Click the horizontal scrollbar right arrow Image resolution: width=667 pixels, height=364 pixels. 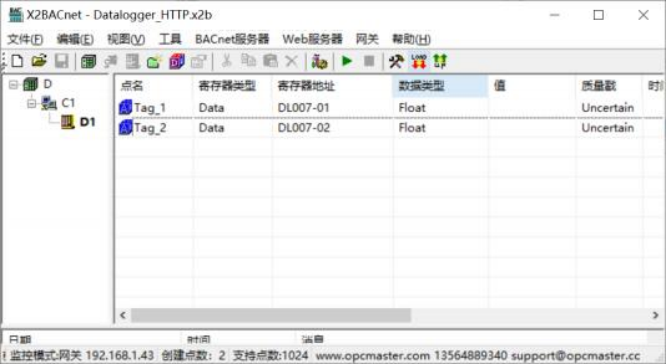(655, 315)
